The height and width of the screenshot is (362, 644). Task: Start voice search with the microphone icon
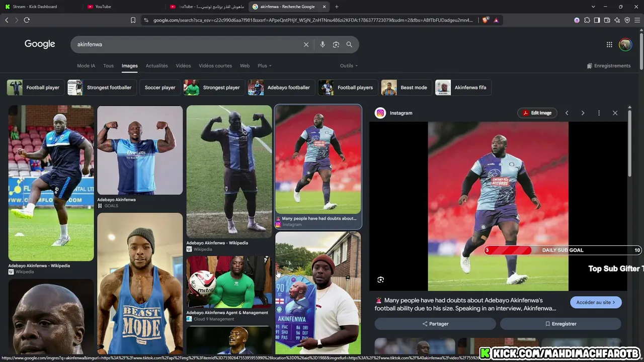tap(323, 44)
